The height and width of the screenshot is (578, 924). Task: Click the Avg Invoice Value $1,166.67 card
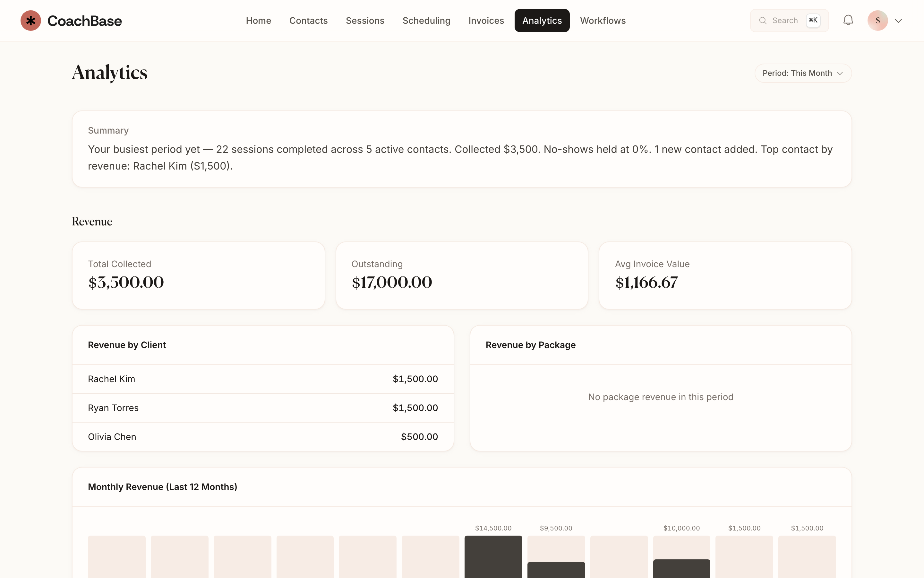(x=725, y=275)
